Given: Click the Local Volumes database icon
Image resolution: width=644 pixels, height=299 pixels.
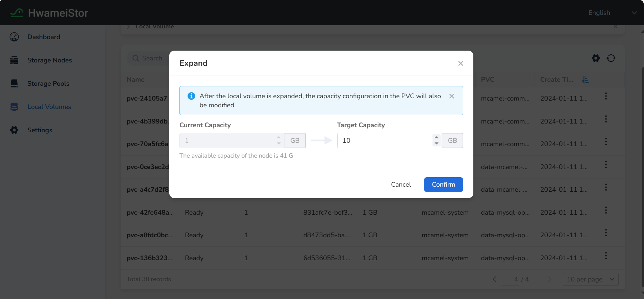Looking at the screenshot, I should pos(14,107).
